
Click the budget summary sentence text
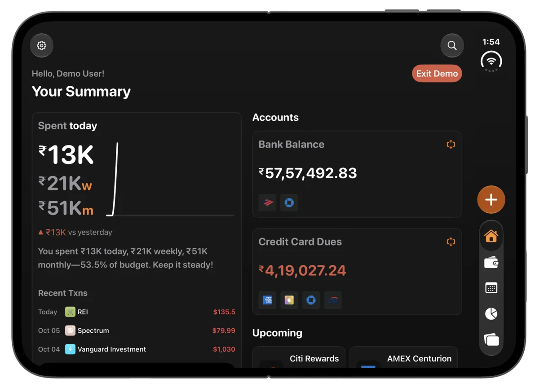[126, 258]
